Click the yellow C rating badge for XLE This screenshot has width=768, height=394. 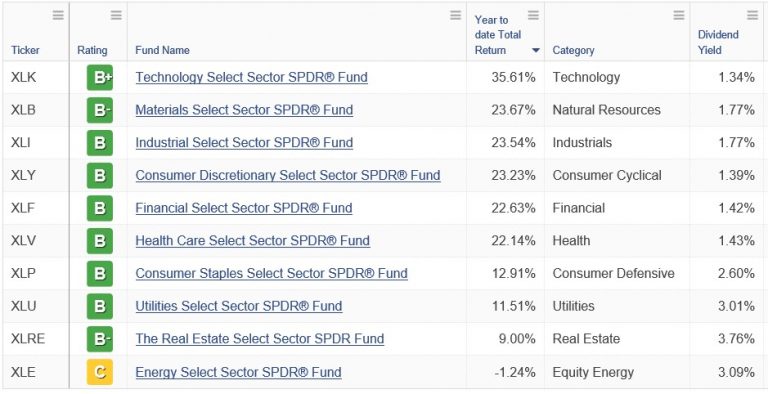(x=100, y=372)
